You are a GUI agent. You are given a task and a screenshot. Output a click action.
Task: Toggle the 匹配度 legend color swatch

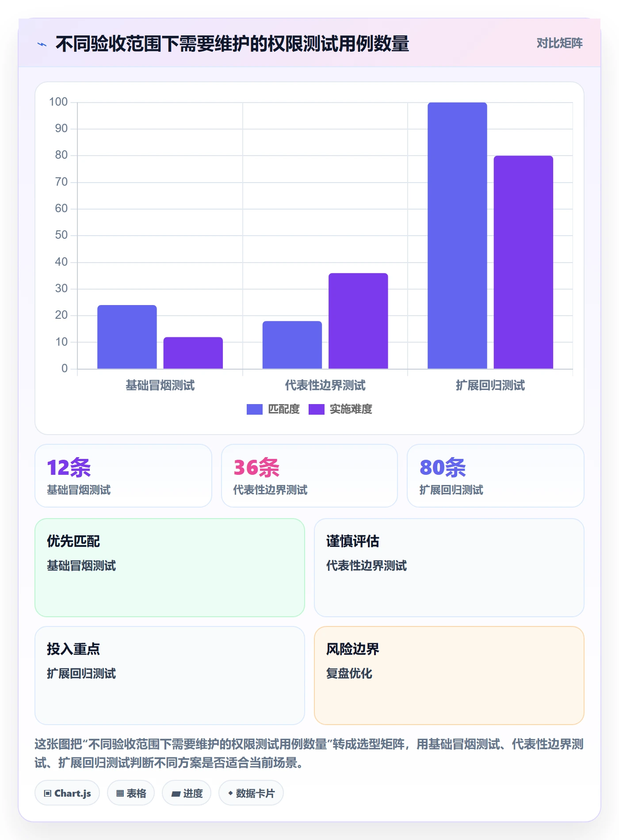tap(255, 409)
